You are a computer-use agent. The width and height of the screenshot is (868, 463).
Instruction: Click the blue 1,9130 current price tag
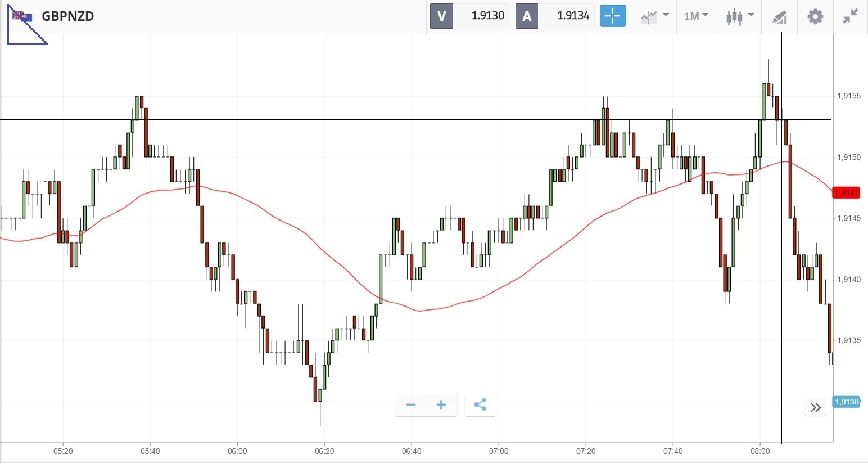tap(846, 402)
